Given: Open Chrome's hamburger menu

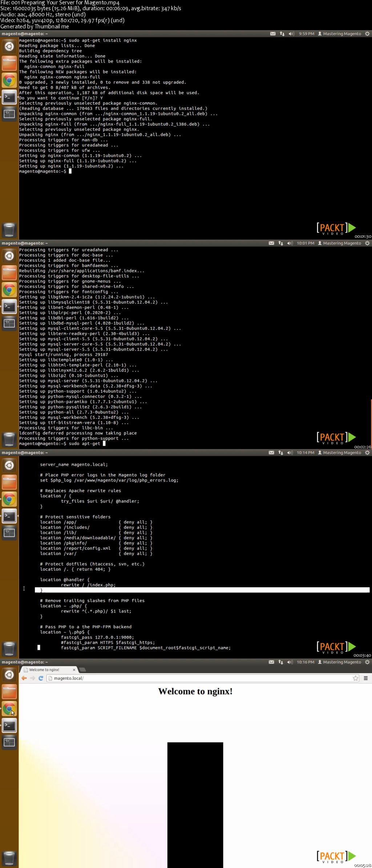Looking at the screenshot, I should tap(366, 678).
